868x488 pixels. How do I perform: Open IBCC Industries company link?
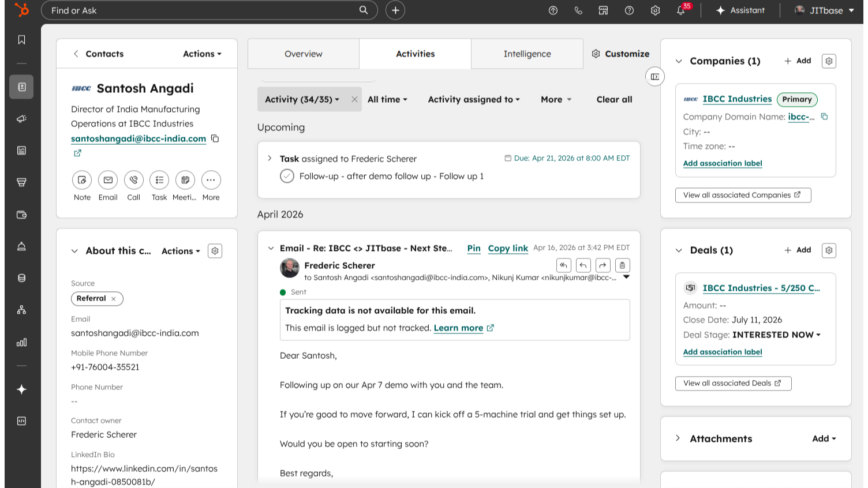click(737, 99)
